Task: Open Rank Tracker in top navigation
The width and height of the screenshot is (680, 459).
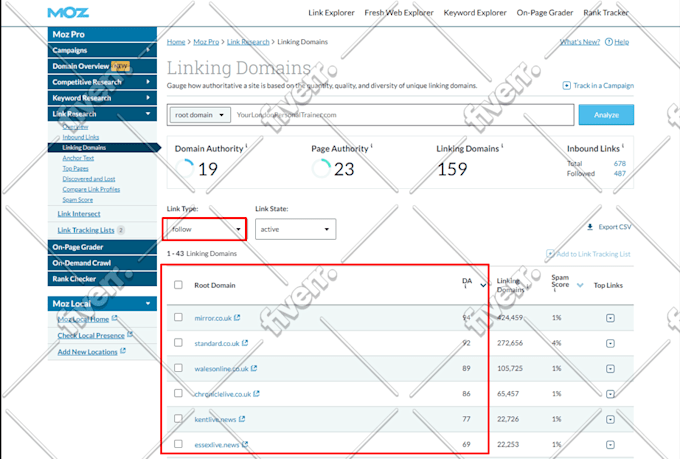Action: pos(606,13)
